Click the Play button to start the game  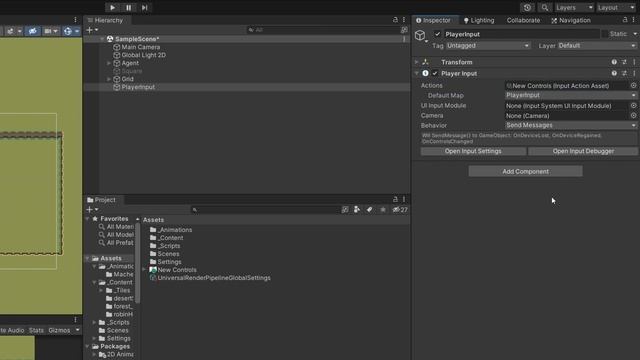pyautogui.click(x=112, y=7)
